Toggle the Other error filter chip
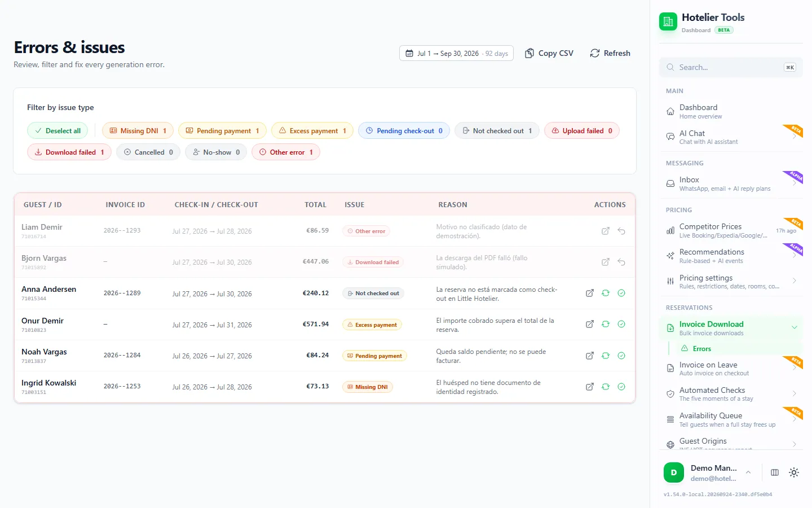 [286, 152]
